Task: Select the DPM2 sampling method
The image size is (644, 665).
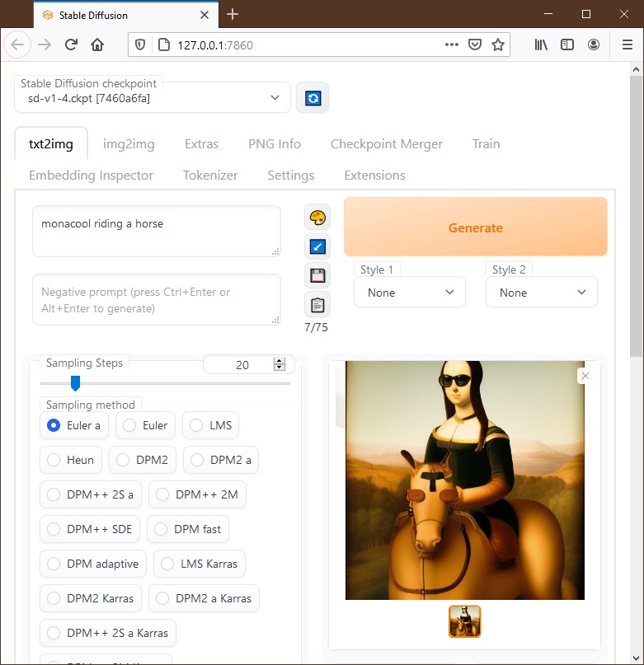Action: (143, 460)
